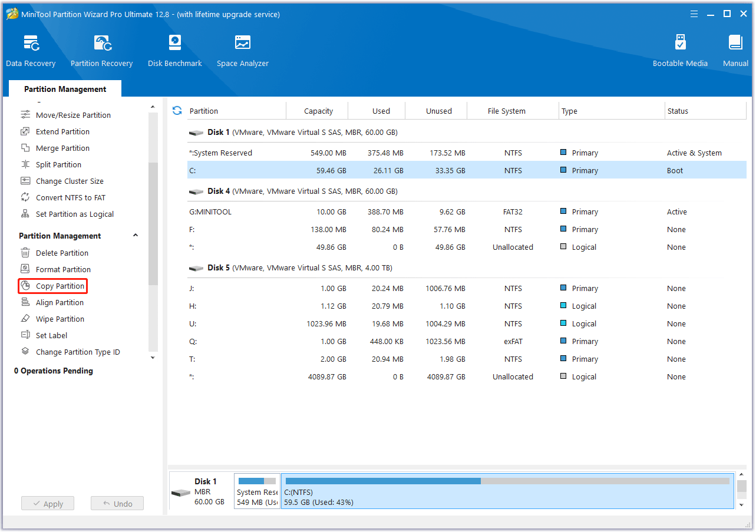This screenshot has height=532, width=756.
Task: Click Extend Partition icon
Action: (x=25, y=131)
